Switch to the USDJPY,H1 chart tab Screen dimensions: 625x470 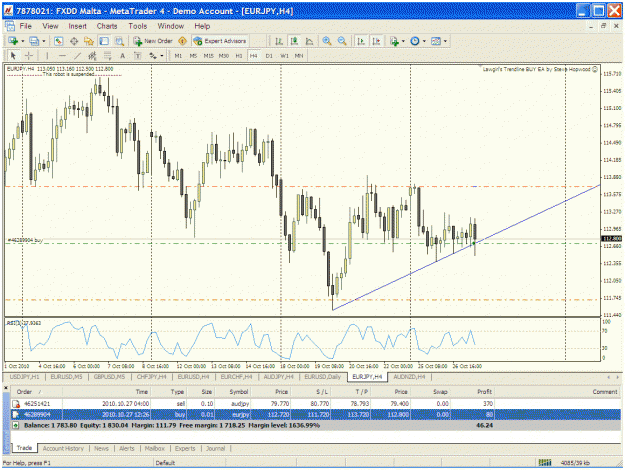click(x=24, y=377)
